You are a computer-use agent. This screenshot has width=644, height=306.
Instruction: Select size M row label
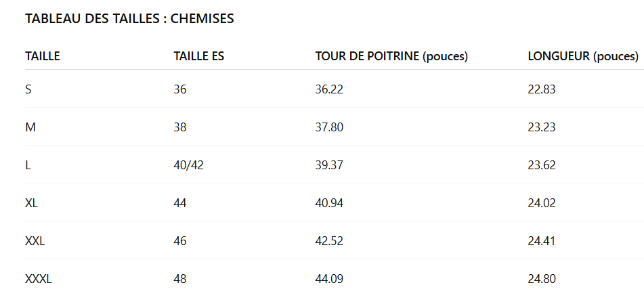click(x=30, y=127)
